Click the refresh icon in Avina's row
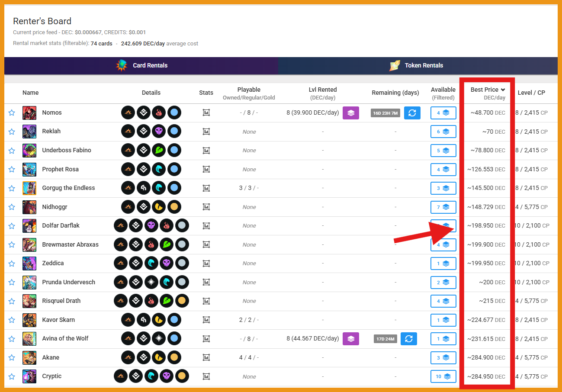Screen dimensions: 562x392 point(409,339)
